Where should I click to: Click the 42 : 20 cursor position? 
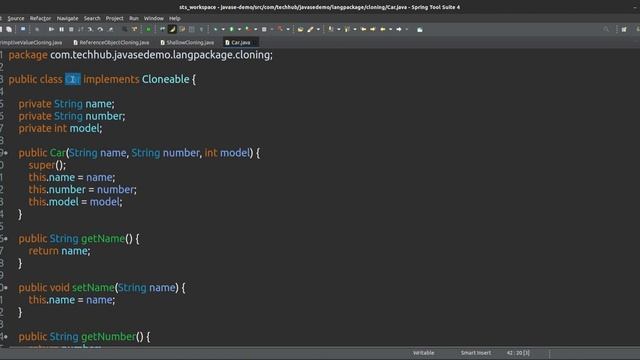(518, 353)
